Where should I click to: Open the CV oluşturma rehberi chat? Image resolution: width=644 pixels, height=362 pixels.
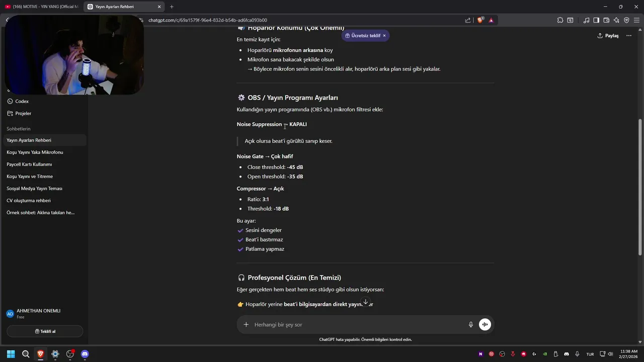[29, 201]
